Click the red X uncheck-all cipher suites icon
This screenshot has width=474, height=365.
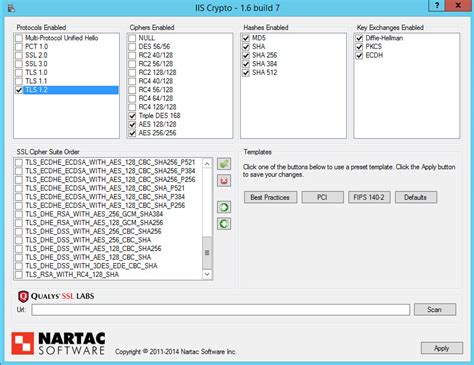coord(224,181)
